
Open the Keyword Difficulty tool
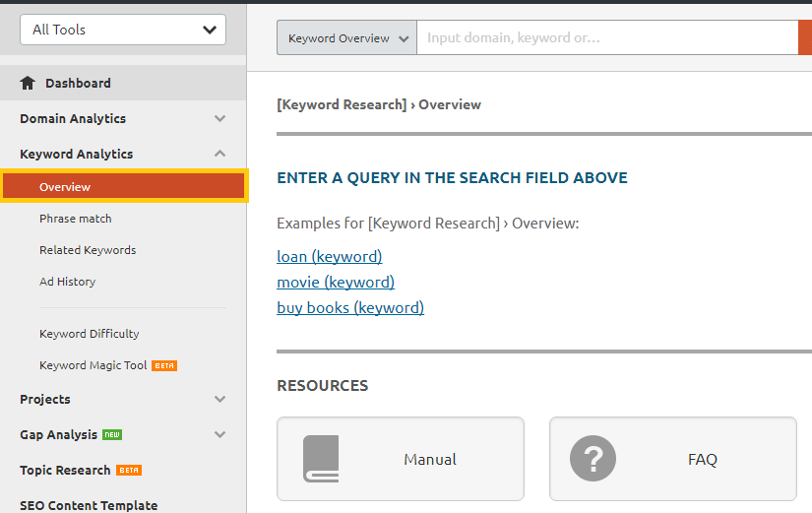click(x=89, y=334)
